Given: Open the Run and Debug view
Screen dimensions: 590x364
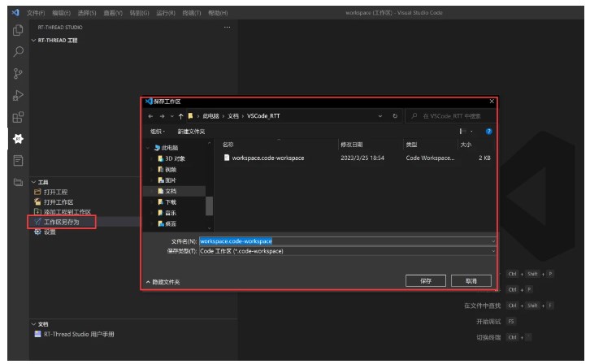Looking at the screenshot, I should tap(18, 96).
